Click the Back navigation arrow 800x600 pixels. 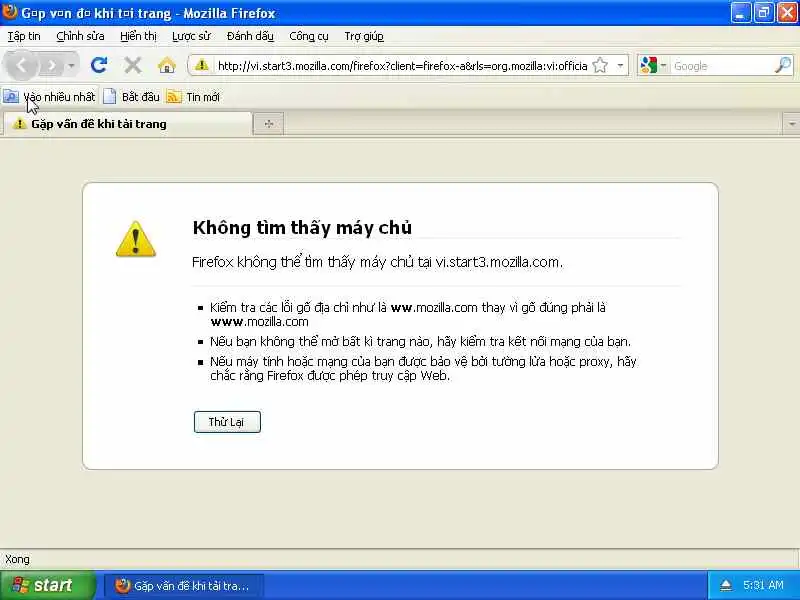[21, 66]
